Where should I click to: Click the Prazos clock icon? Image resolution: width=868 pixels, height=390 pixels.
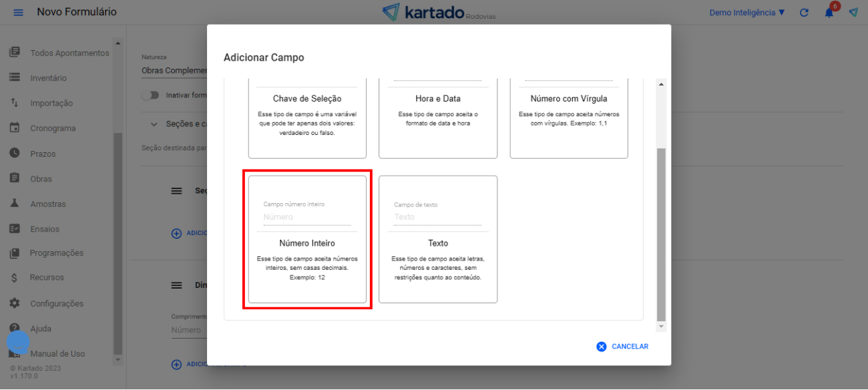[x=15, y=153]
